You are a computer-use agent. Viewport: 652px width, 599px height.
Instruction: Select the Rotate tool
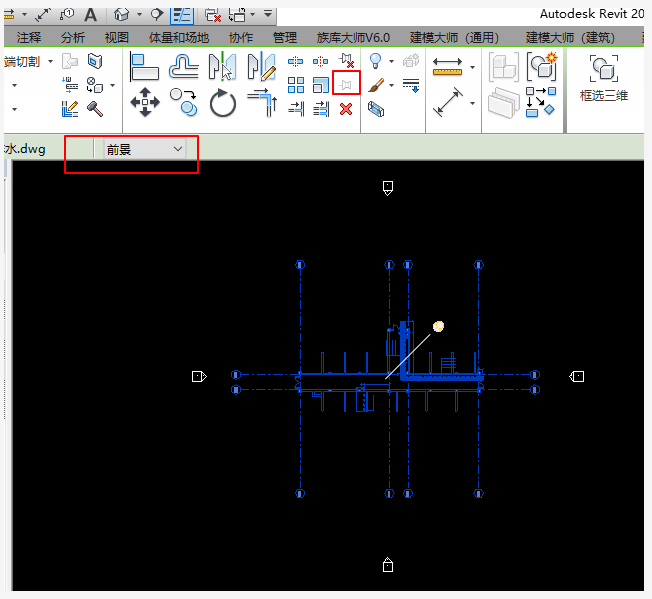point(222,103)
